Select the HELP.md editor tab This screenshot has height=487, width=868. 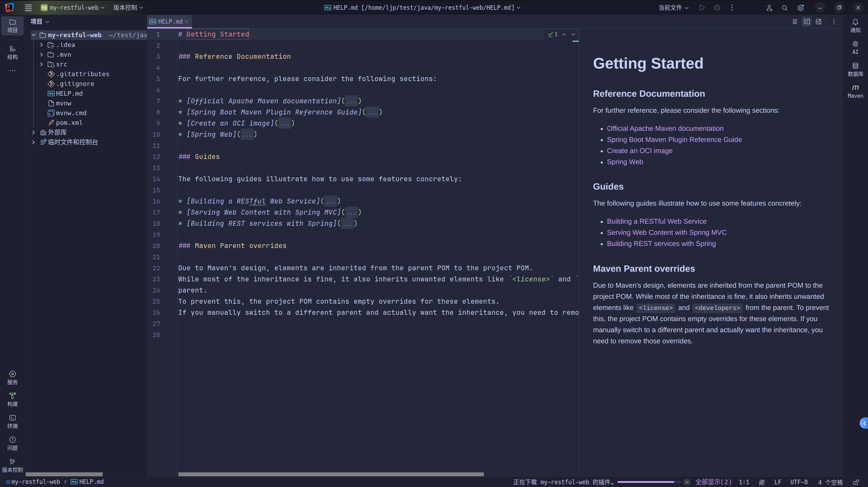pos(169,22)
